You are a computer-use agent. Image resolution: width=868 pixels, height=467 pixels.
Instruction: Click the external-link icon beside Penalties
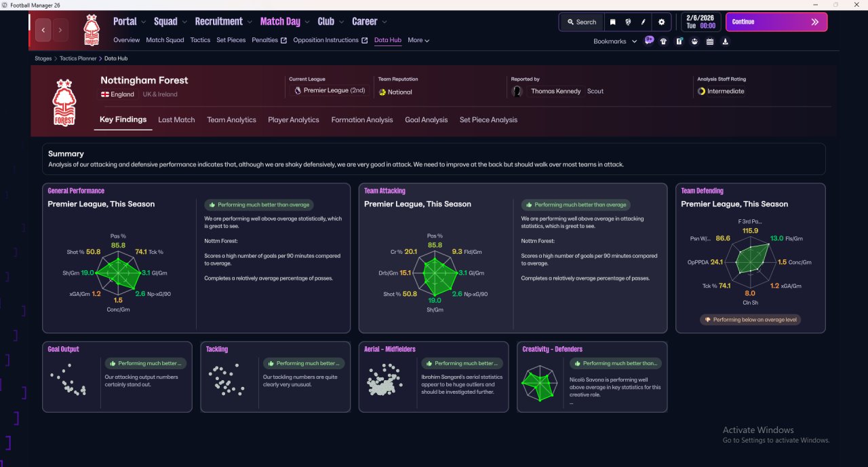pyautogui.click(x=284, y=40)
